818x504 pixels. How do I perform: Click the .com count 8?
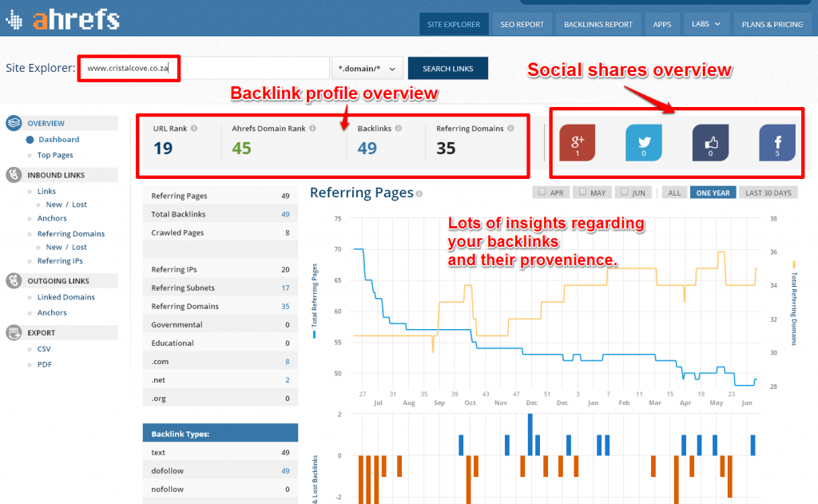point(288,362)
